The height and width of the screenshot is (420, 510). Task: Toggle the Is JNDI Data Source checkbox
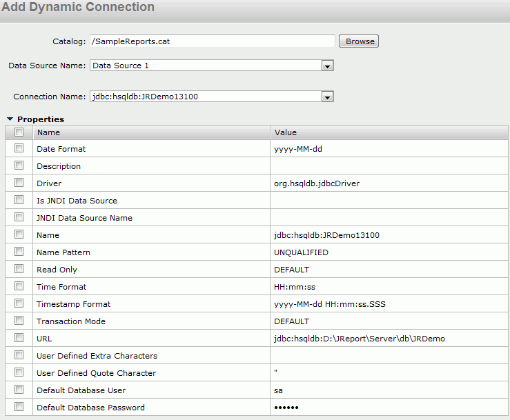point(19,200)
